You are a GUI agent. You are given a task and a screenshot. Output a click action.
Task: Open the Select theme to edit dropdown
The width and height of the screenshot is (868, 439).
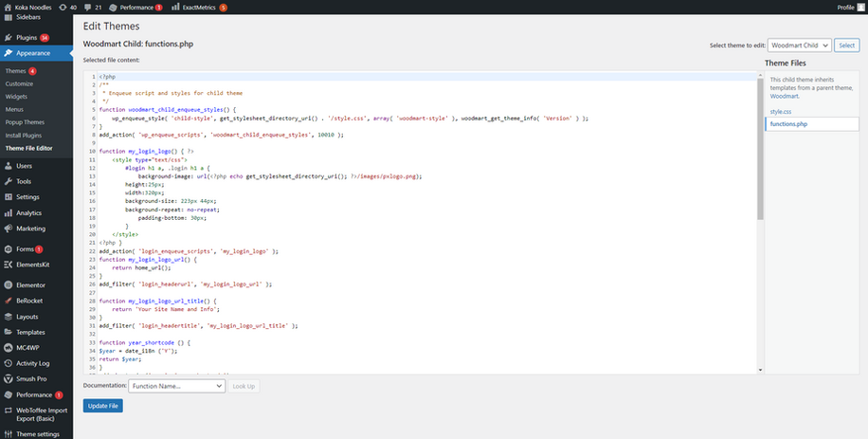pos(800,46)
